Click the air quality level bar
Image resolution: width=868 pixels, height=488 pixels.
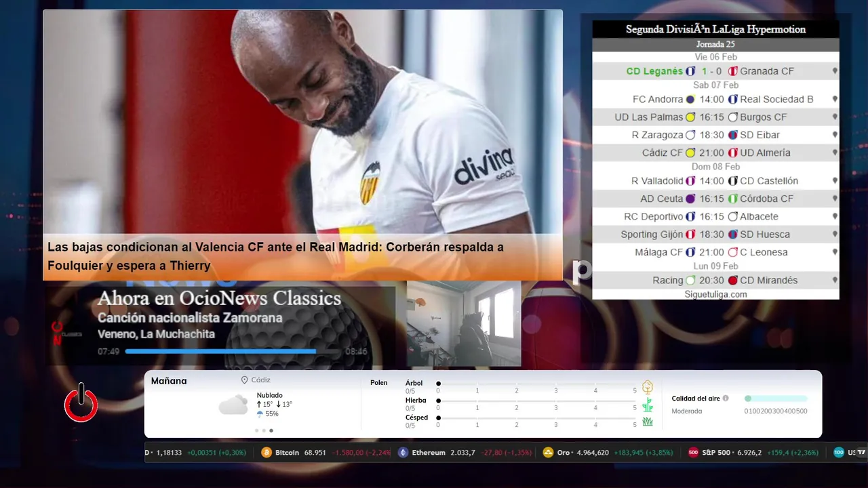tap(776, 399)
